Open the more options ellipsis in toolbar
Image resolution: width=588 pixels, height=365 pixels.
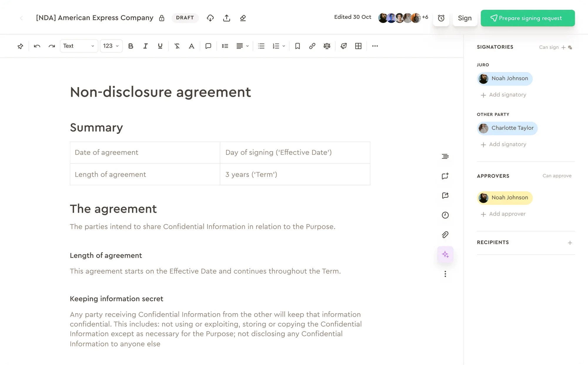[375, 46]
